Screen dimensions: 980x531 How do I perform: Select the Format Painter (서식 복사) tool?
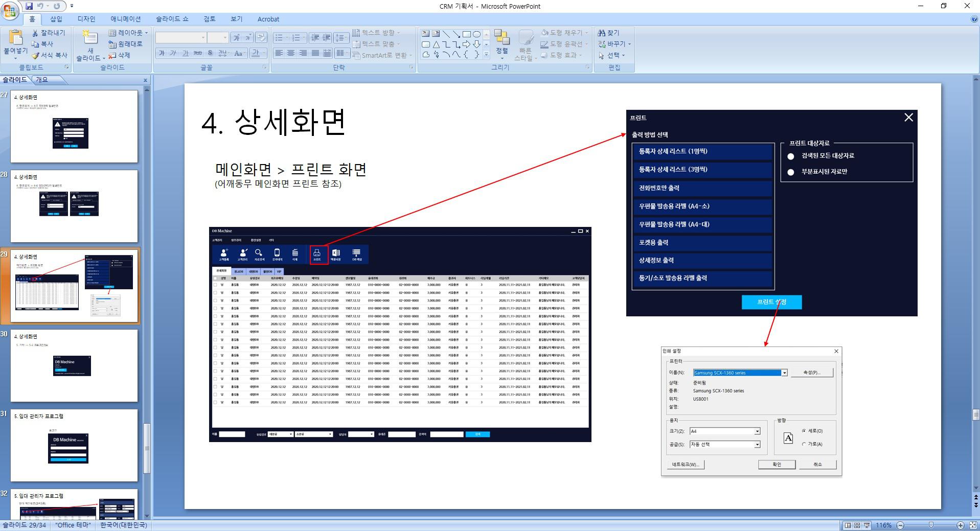(x=35, y=55)
